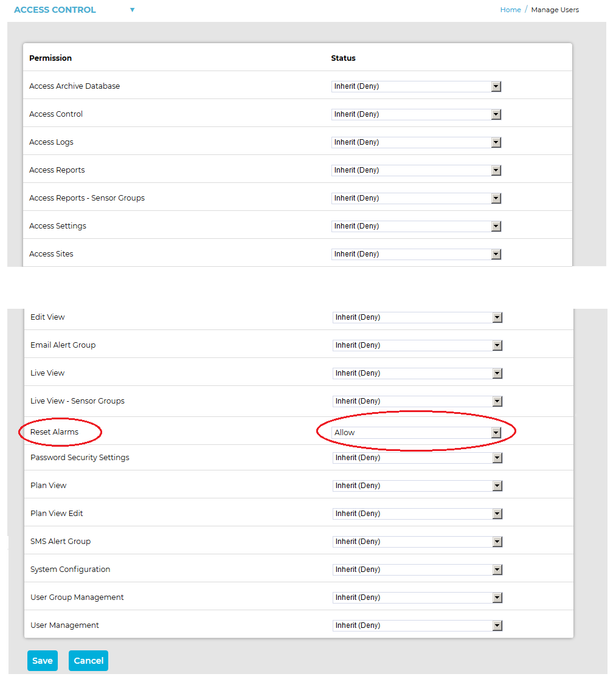Screen dimensions: 616x685
Task: Open the Reset Alarms status dropdown
Action: point(417,433)
